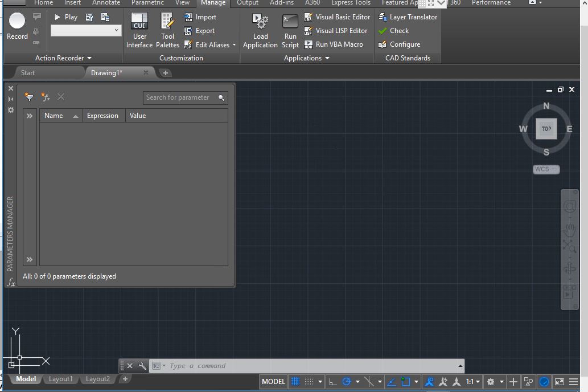Open the Layout2 tab
The image size is (588, 392).
pos(97,379)
